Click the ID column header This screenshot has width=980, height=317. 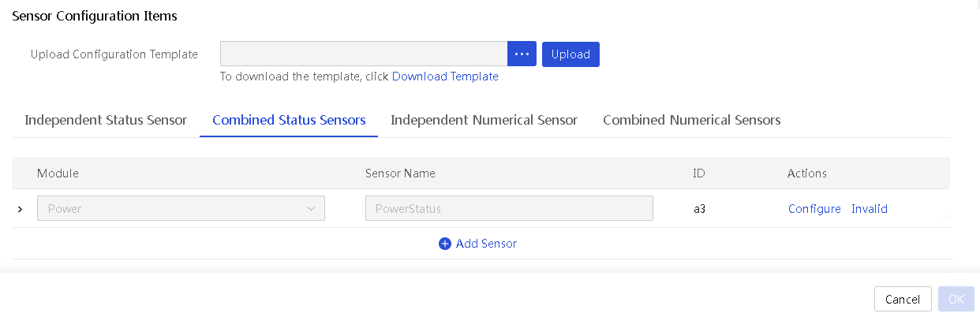[x=698, y=173]
